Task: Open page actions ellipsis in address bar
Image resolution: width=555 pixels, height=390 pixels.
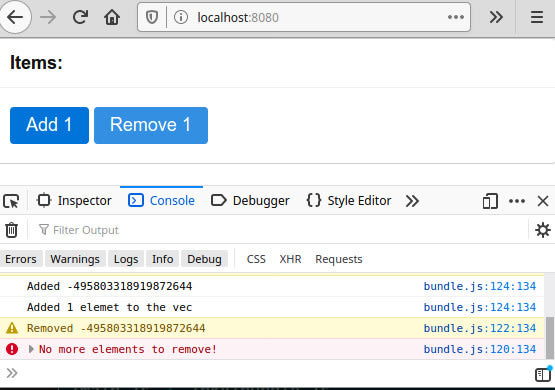Action: click(456, 17)
